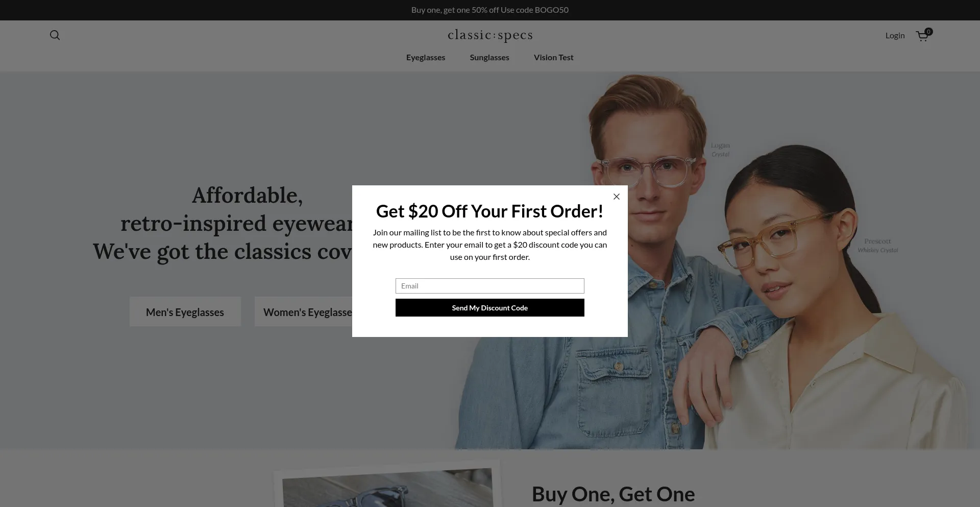The image size is (980, 507).
Task: Focus the Email input field
Action: pos(490,286)
